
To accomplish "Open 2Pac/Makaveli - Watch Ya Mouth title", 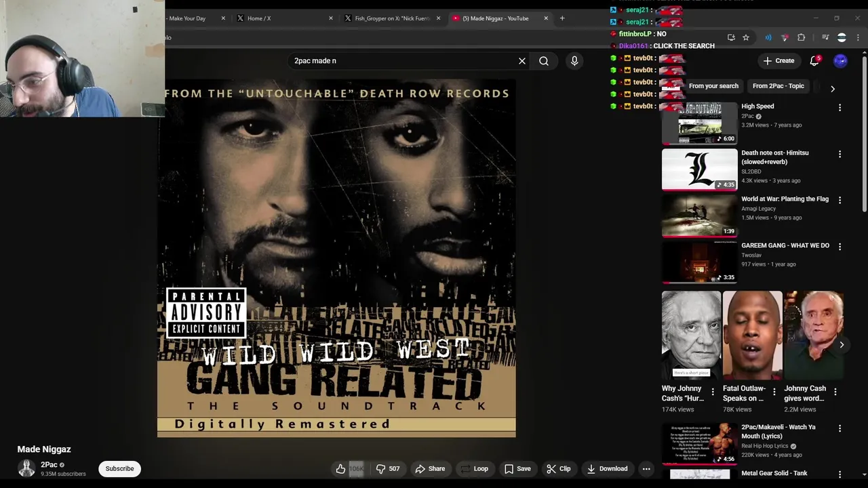I will click(x=778, y=432).
